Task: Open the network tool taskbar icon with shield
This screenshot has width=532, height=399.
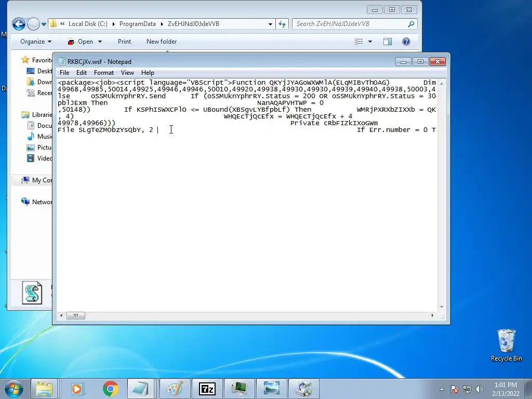Action: click(x=303, y=389)
